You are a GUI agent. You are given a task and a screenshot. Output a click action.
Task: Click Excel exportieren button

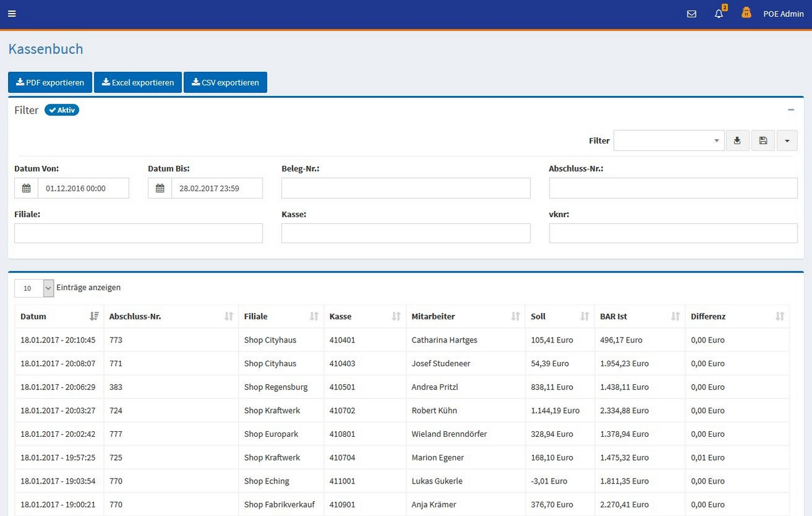coord(138,82)
